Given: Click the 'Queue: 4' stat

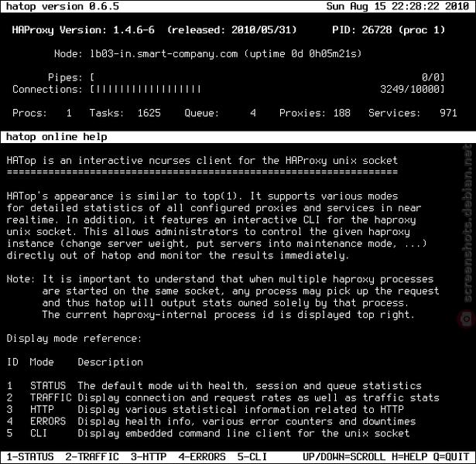Looking at the screenshot, I should coord(220,113).
